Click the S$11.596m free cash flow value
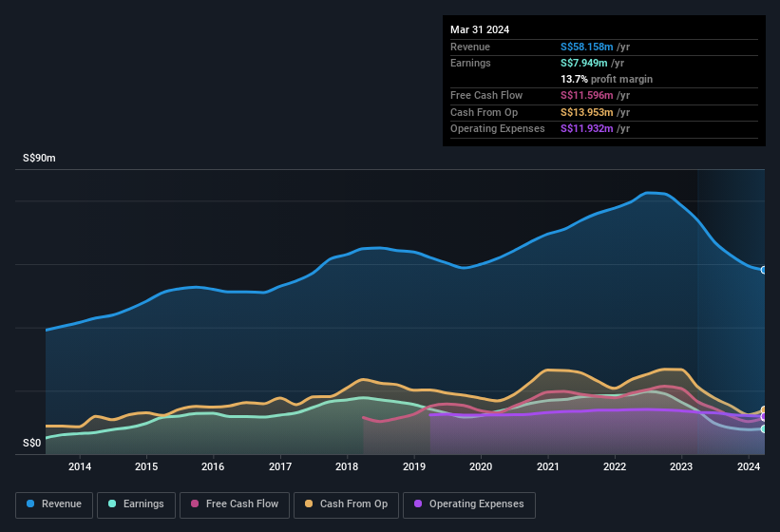This screenshot has width=780, height=532. click(x=586, y=95)
